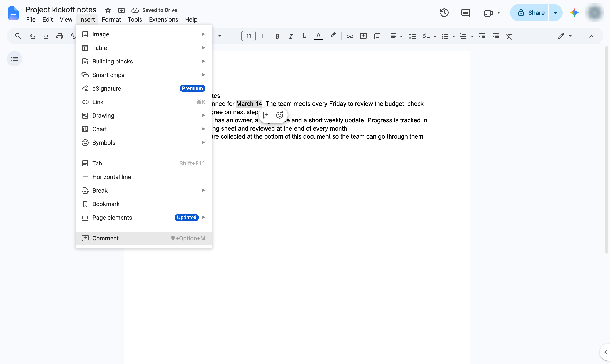Increase font size with plus button

pos(262,36)
